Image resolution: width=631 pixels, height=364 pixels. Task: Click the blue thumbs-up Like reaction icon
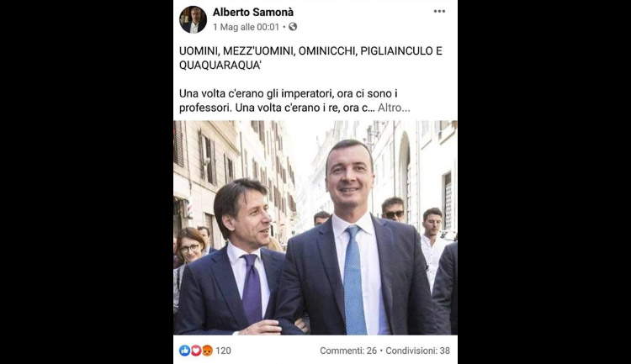coord(185,351)
